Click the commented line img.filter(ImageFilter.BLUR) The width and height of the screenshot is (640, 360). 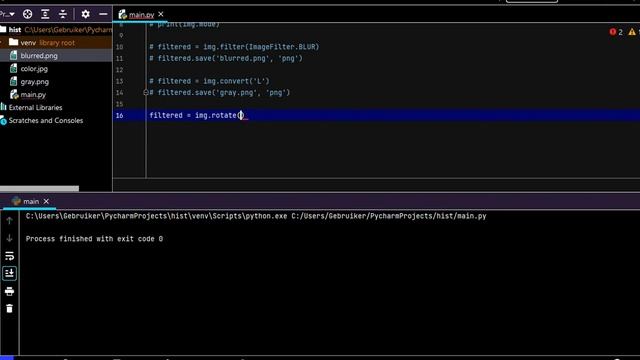[x=234, y=47]
